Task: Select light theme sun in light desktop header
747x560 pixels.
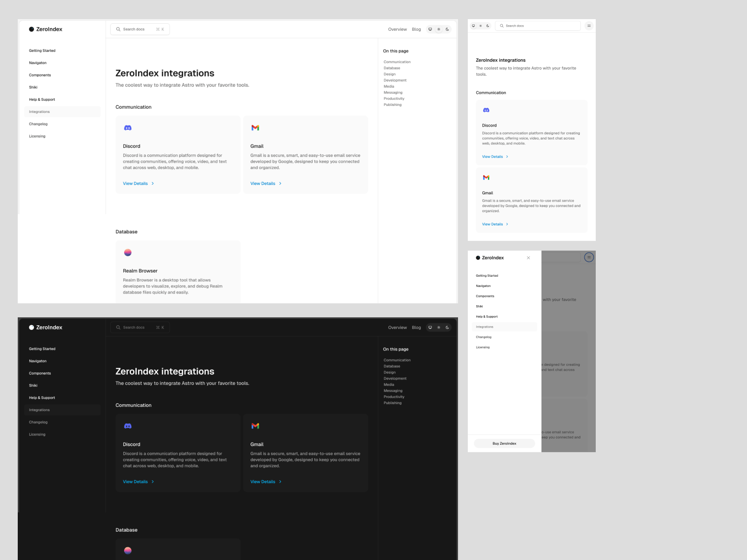Action: [438, 29]
